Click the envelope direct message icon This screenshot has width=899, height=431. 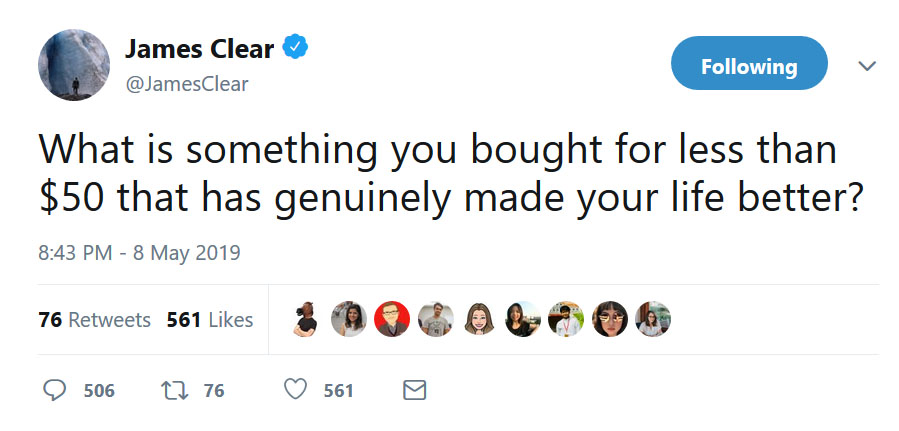(x=414, y=390)
